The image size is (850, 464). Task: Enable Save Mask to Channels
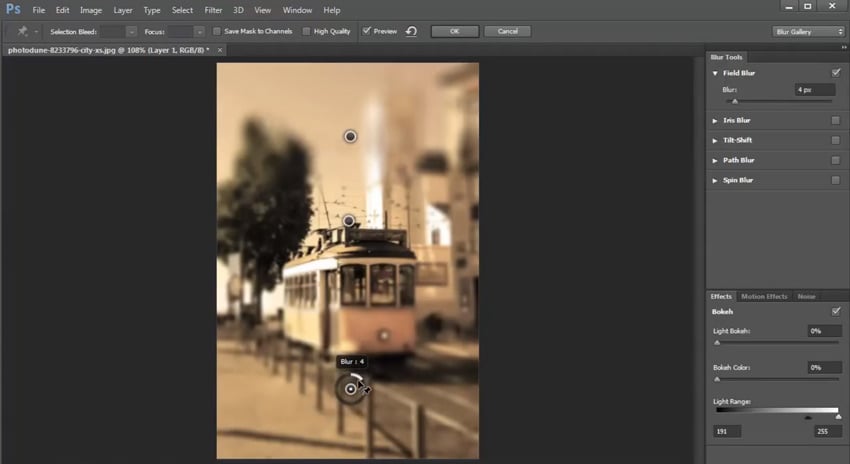tap(216, 31)
